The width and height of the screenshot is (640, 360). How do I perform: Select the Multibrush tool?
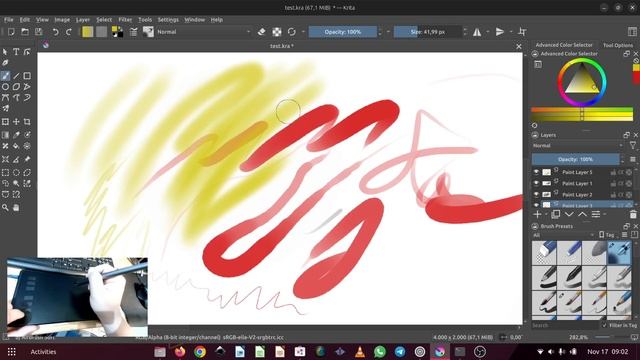(x=5, y=109)
